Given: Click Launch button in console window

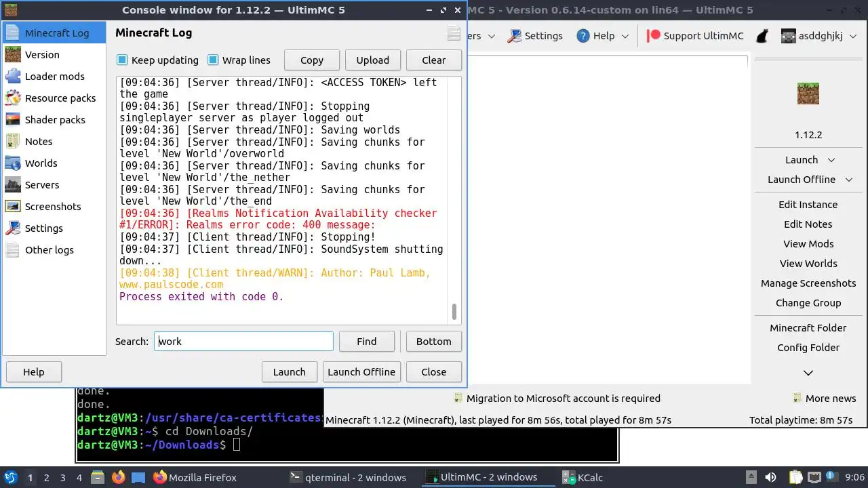Looking at the screenshot, I should point(290,372).
